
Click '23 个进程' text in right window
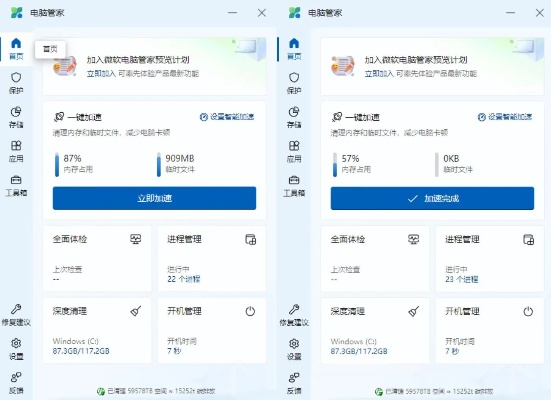click(462, 279)
